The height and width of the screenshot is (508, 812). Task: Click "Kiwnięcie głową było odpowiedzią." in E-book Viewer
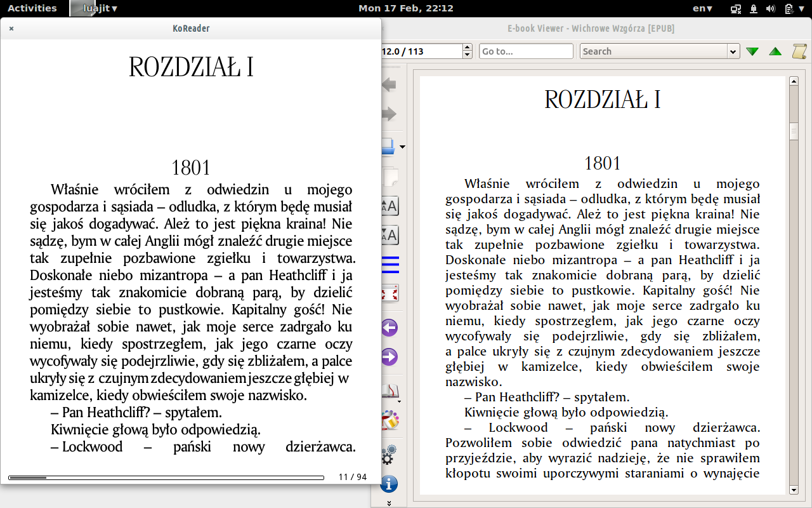click(566, 412)
